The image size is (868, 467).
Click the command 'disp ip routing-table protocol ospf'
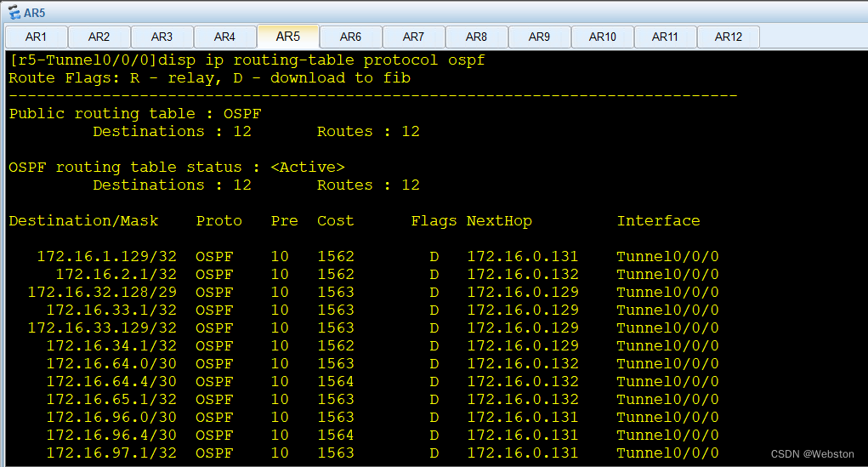[321, 60]
